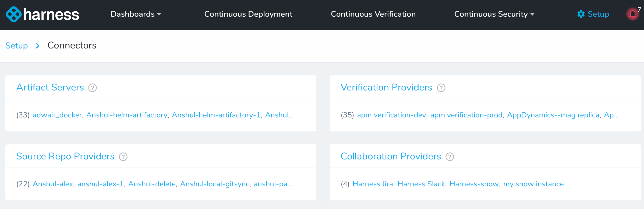Viewport: 644px width, 209px height.
Task: Open the Harness Slack collaboration provider
Action: [x=421, y=184]
